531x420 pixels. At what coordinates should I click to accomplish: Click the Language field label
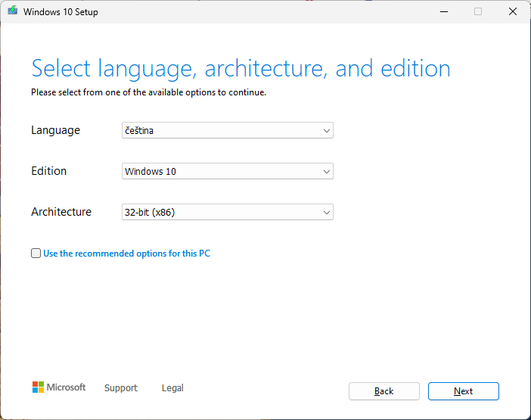click(55, 130)
